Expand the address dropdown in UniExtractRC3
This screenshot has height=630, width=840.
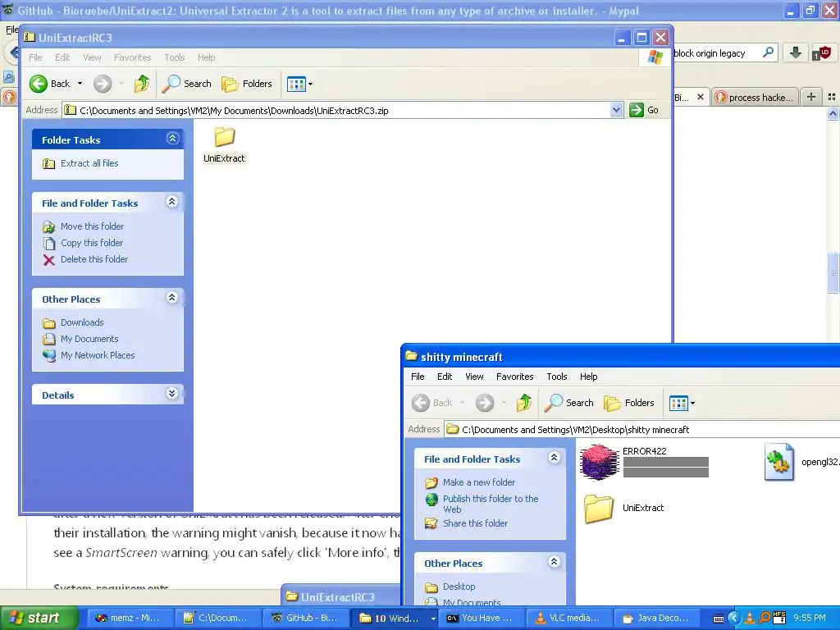click(616, 111)
